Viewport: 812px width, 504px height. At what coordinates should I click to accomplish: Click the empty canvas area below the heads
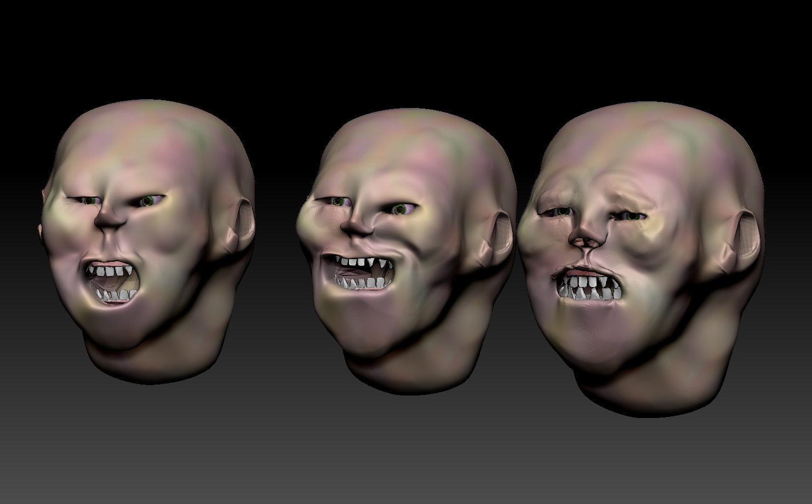[x=405, y=460]
